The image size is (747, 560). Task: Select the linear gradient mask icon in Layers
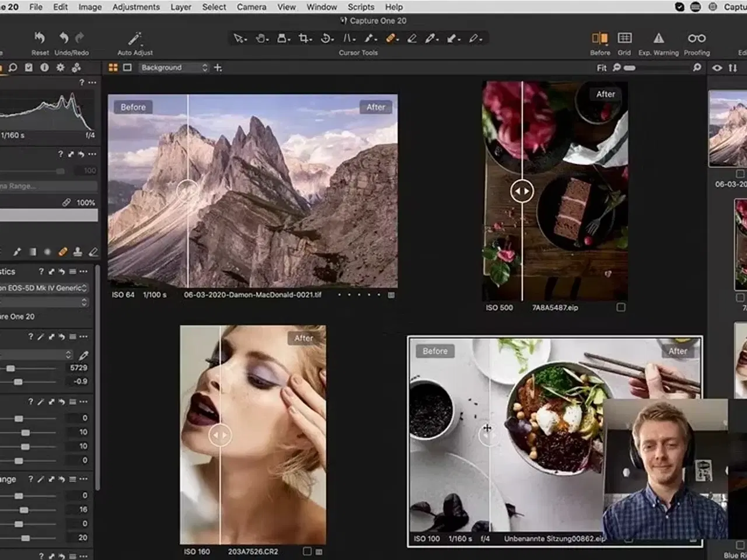[x=33, y=252]
